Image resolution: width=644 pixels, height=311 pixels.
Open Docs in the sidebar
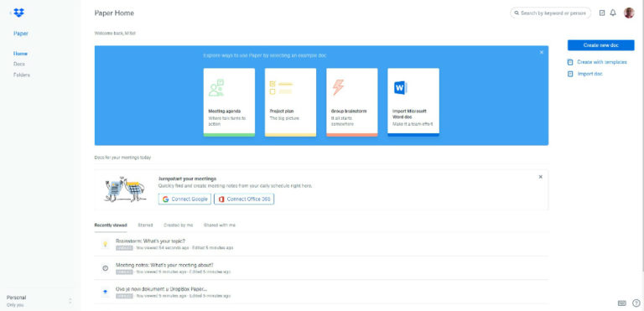point(19,64)
